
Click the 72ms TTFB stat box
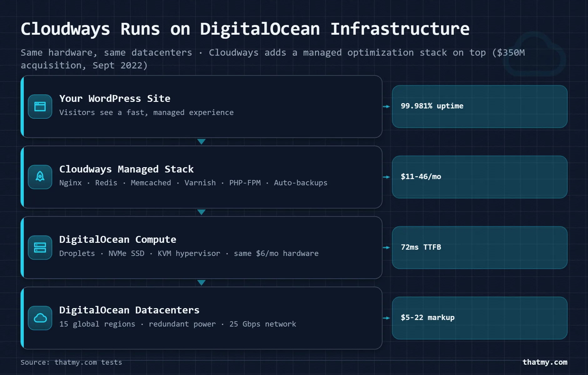479,247
